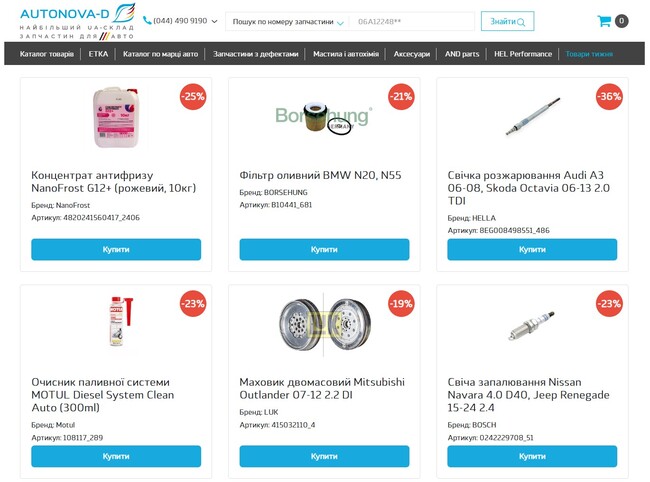Click the phone handset icon

147,21
